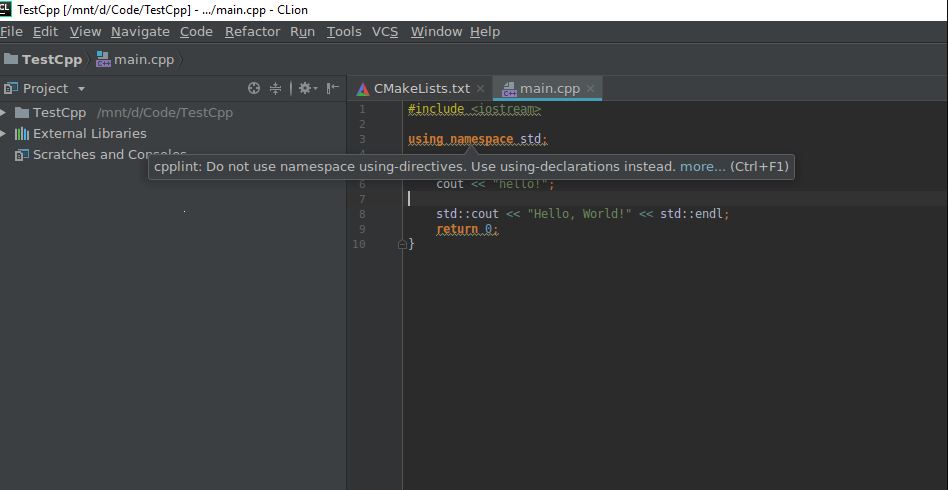The image size is (948, 490).
Task: Click the "Hello, World!" string literal
Action: point(579,214)
